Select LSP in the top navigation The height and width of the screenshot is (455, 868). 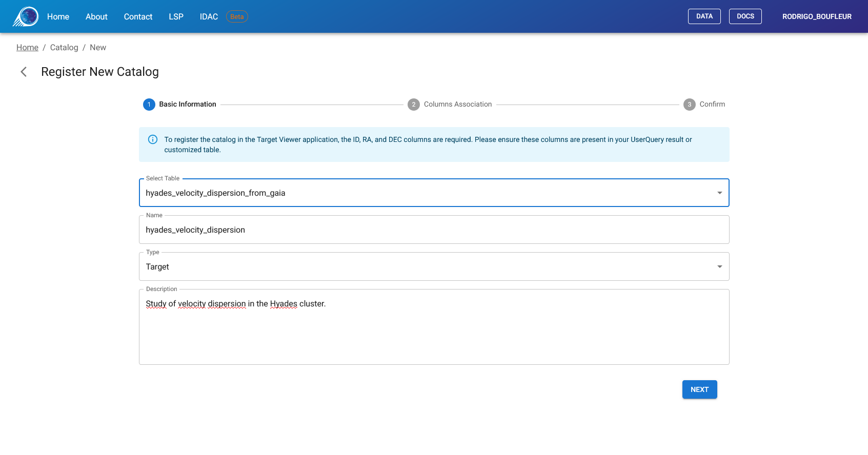pyautogui.click(x=176, y=16)
